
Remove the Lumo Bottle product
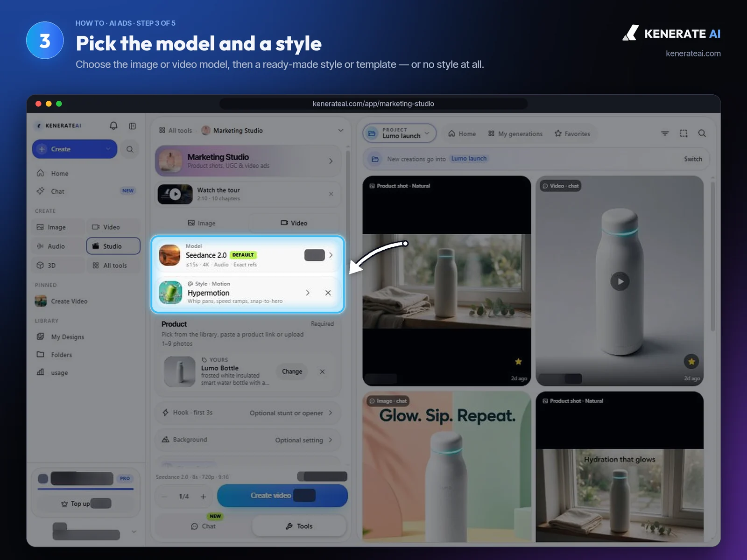coord(322,372)
